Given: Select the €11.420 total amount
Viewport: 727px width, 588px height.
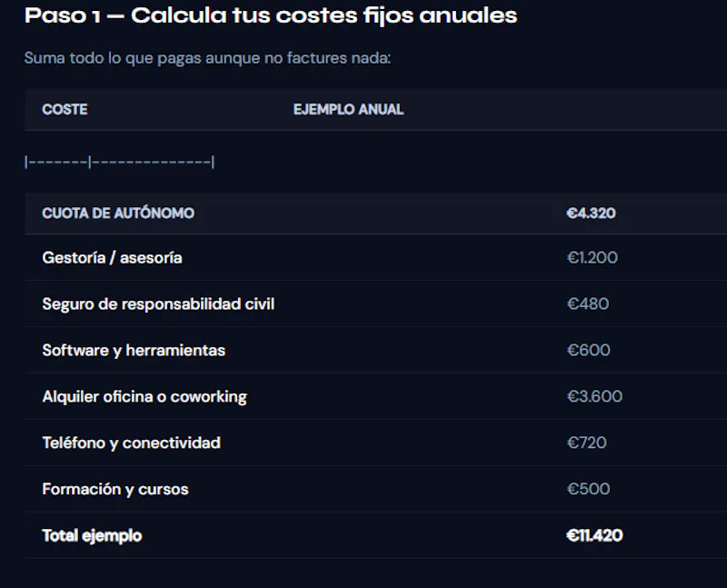Looking at the screenshot, I should click(595, 535).
